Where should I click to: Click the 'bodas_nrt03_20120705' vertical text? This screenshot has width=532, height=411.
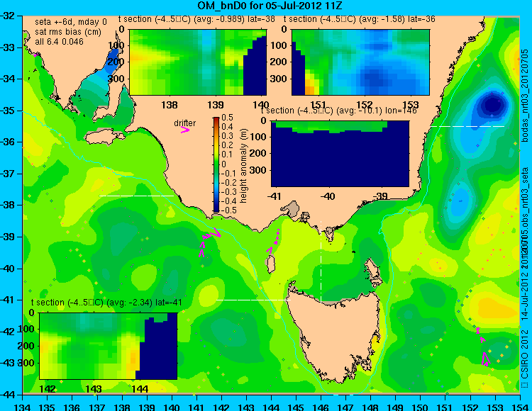pos(525,95)
